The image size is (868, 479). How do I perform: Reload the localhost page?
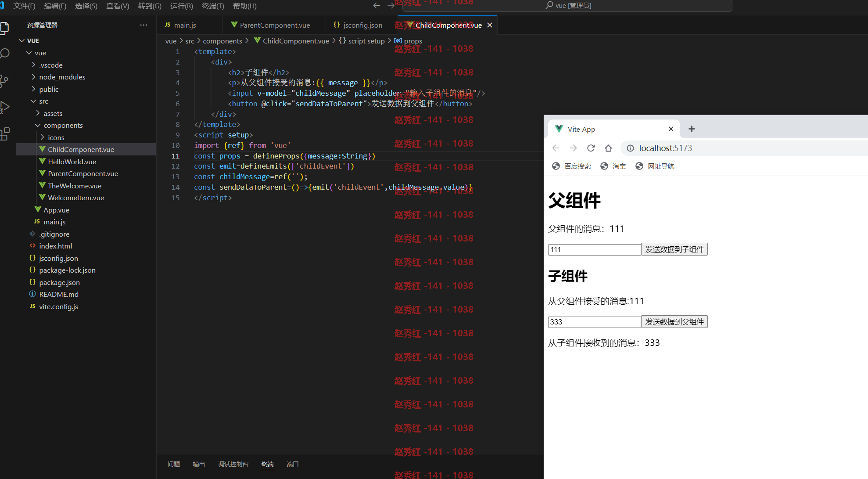pyautogui.click(x=591, y=148)
